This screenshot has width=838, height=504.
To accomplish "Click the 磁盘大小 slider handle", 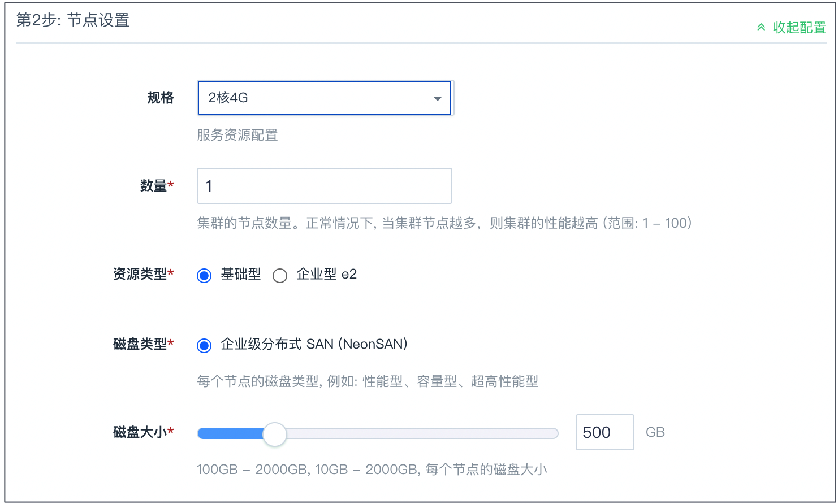I will coord(275,434).
